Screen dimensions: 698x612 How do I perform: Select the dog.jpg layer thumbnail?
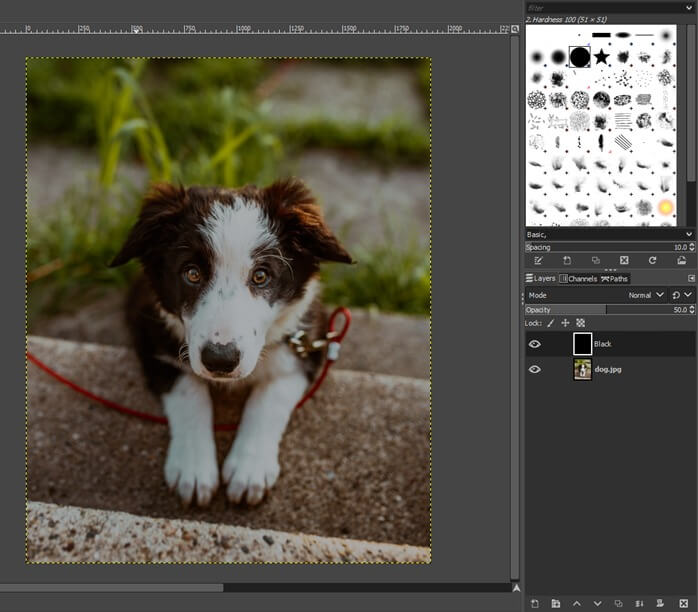click(x=582, y=369)
